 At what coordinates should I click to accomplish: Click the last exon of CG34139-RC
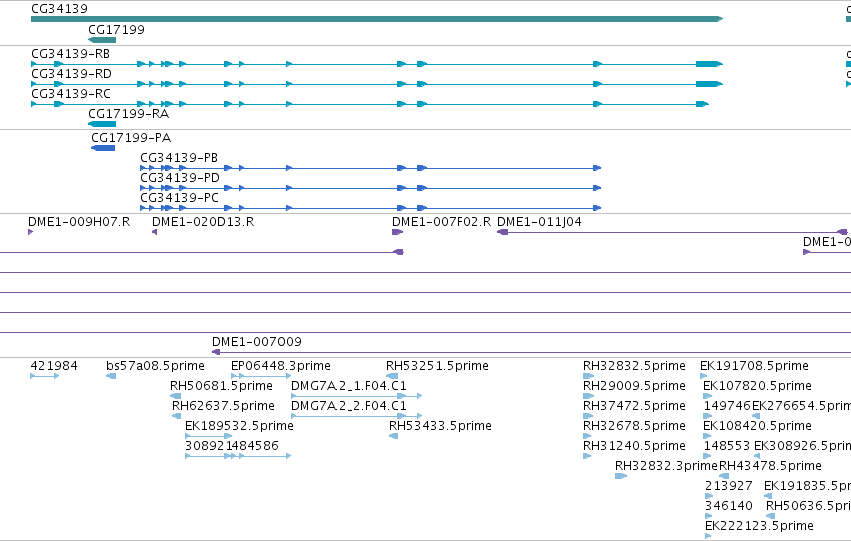[702, 104]
